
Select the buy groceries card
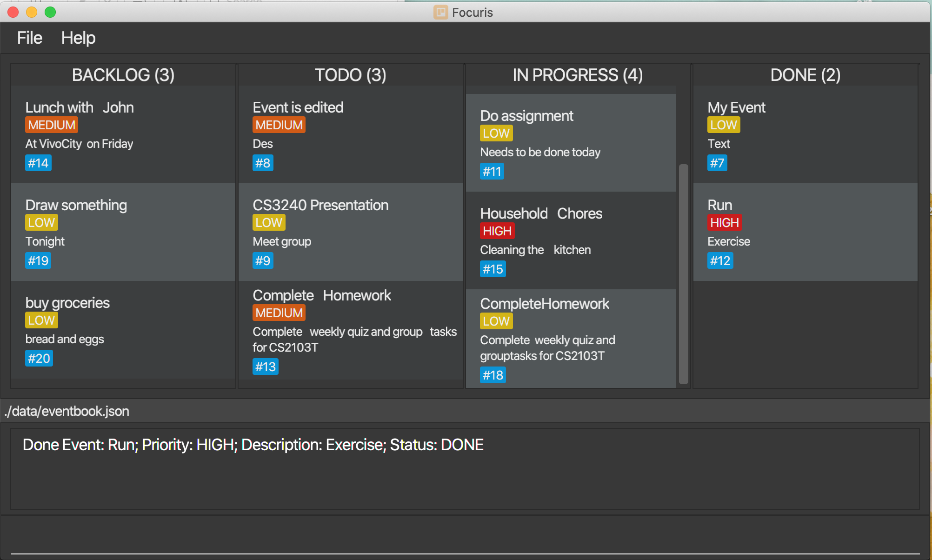click(x=123, y=329)
